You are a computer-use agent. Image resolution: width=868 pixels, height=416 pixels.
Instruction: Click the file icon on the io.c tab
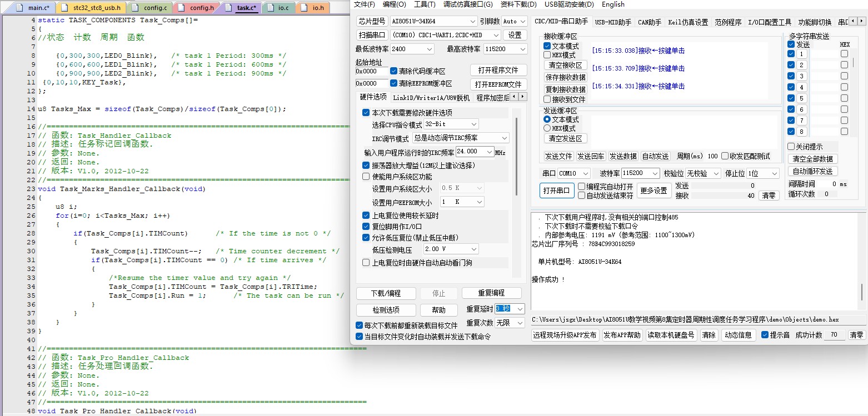(x=271, y=8)
